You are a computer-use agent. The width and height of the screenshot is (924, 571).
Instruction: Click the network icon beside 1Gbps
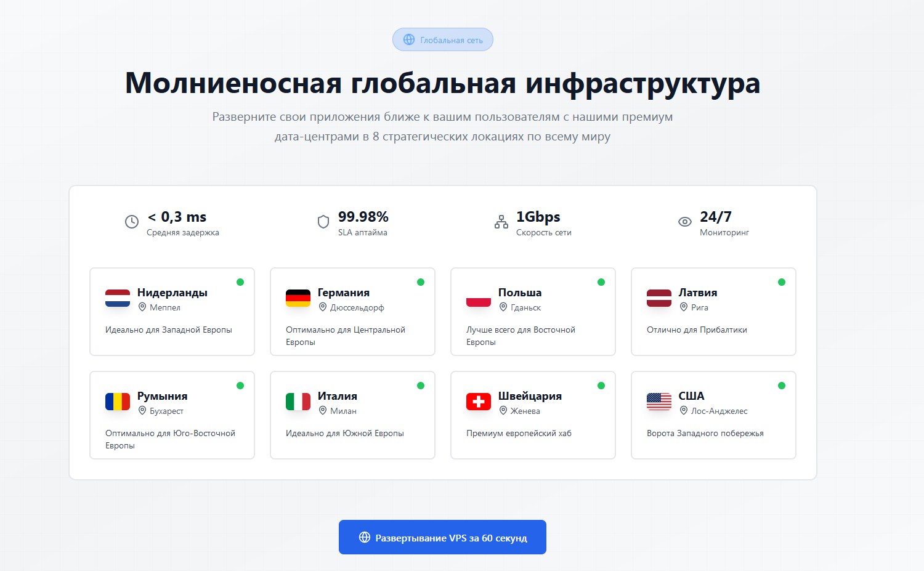pyautogui.click(x=501, y=222)
